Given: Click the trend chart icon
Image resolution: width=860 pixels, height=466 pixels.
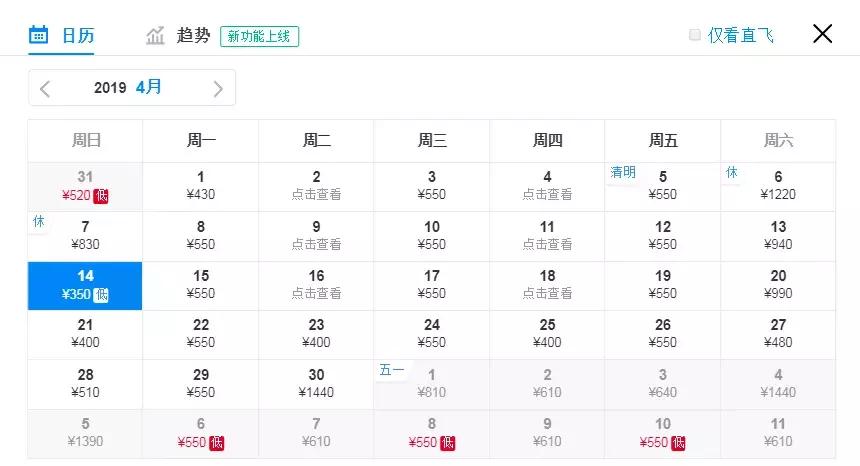Looking at the screenshot, I should click(x=155, y=36).
